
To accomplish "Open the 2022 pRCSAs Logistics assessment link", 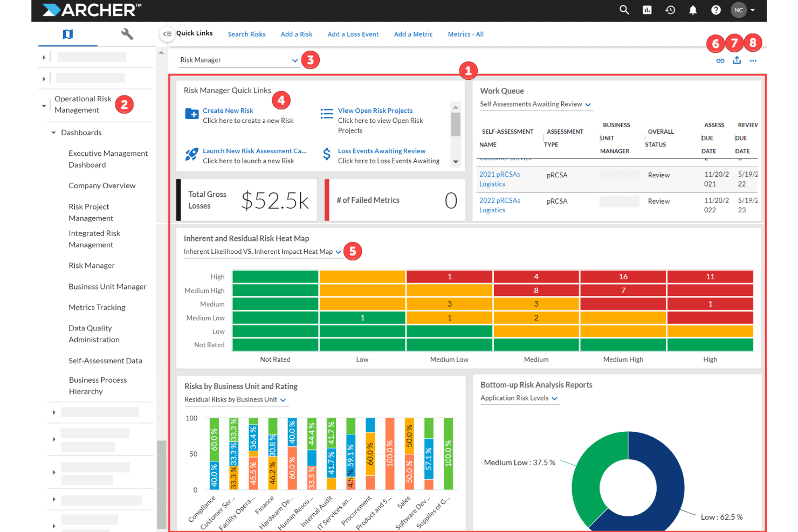I will 500,205.
